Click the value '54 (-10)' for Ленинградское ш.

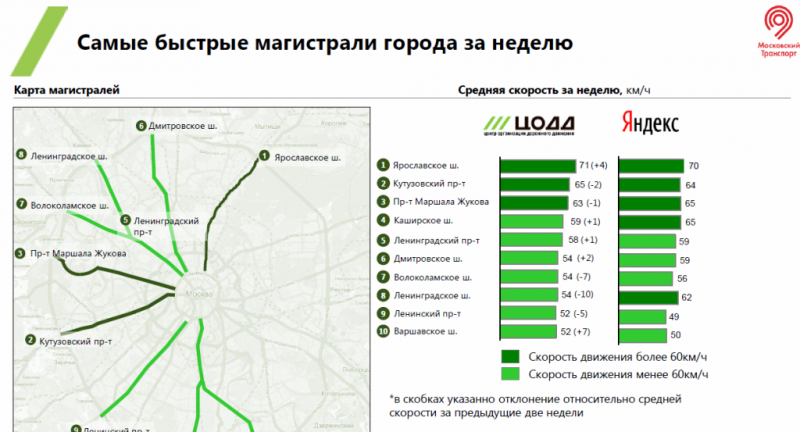coord(578,295)
